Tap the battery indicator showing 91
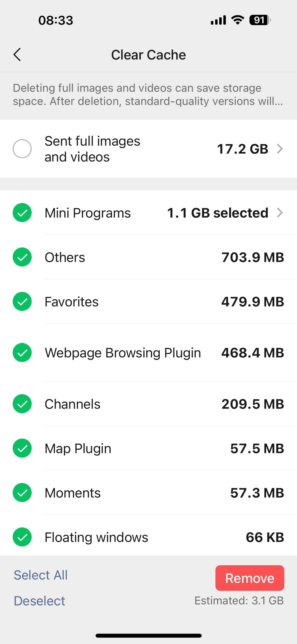Image resolution: width=297 pixels, height=644 pixels. (x=260, y=20)
